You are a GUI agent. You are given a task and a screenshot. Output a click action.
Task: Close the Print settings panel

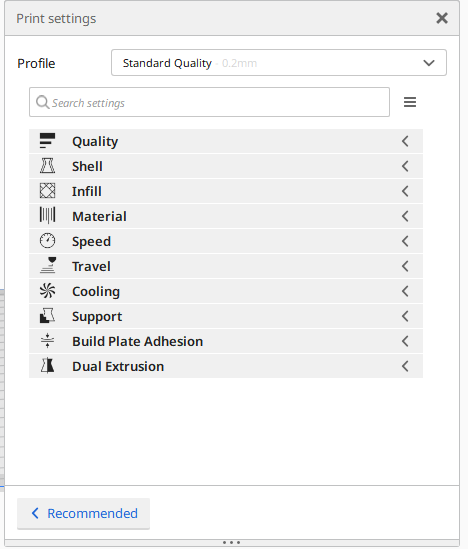[442, 18]
